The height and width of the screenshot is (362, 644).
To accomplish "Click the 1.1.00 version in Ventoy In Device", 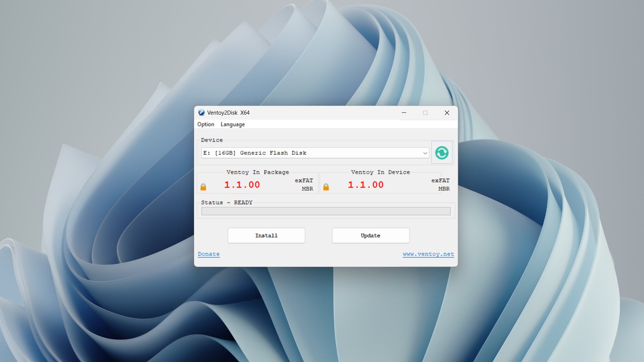I will (x=366, y=185).
